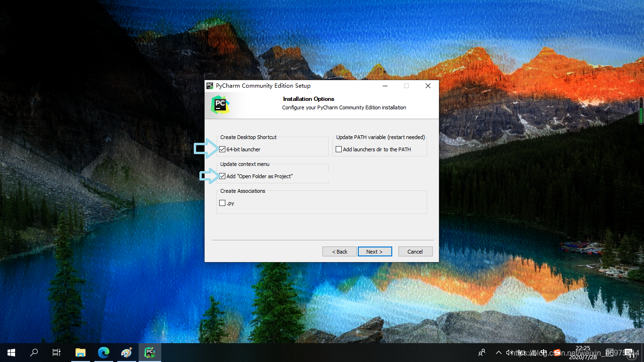This screenshot has height=362, width=644.
Task: Click the PyCharm icon in title bar
Action: point(210,86)
